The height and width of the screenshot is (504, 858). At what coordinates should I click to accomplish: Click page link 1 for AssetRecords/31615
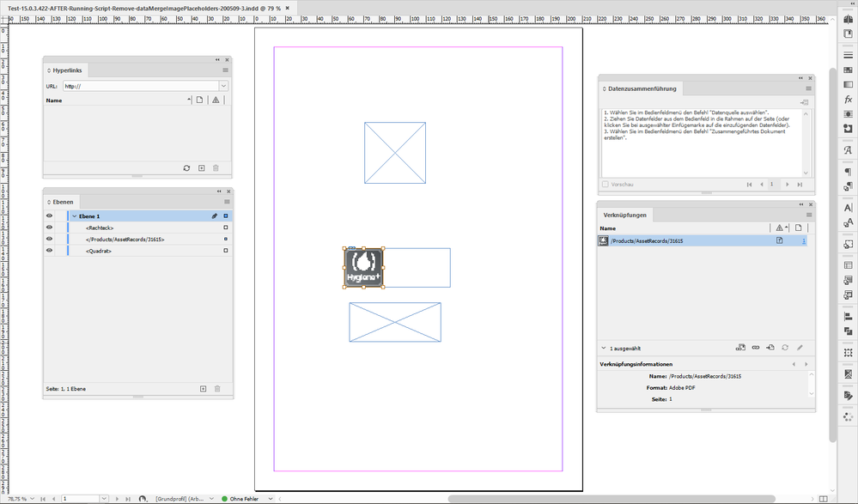(804, 240)
